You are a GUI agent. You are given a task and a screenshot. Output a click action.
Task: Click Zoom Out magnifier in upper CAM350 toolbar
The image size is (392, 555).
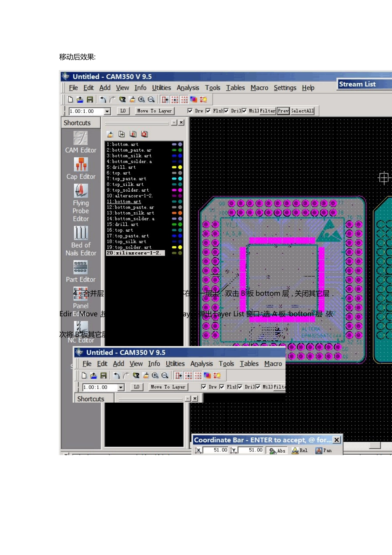coord(151,100)
